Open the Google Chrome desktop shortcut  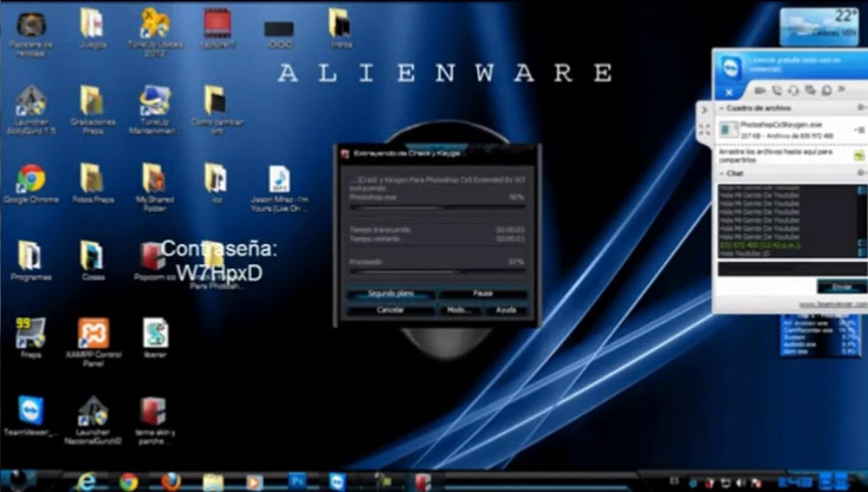coord(31,184)
